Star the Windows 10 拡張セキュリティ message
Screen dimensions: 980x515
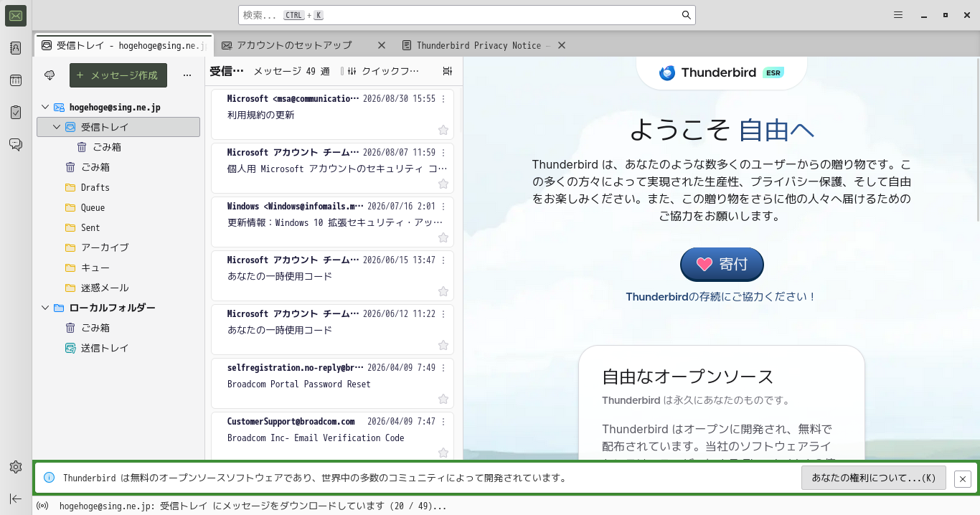click(443, 237)
